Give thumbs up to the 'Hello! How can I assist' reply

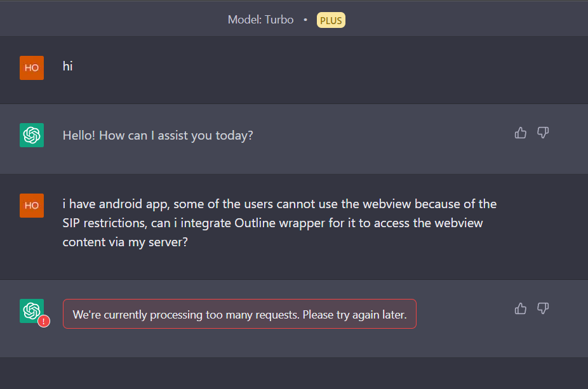click(x=521, y=133)
